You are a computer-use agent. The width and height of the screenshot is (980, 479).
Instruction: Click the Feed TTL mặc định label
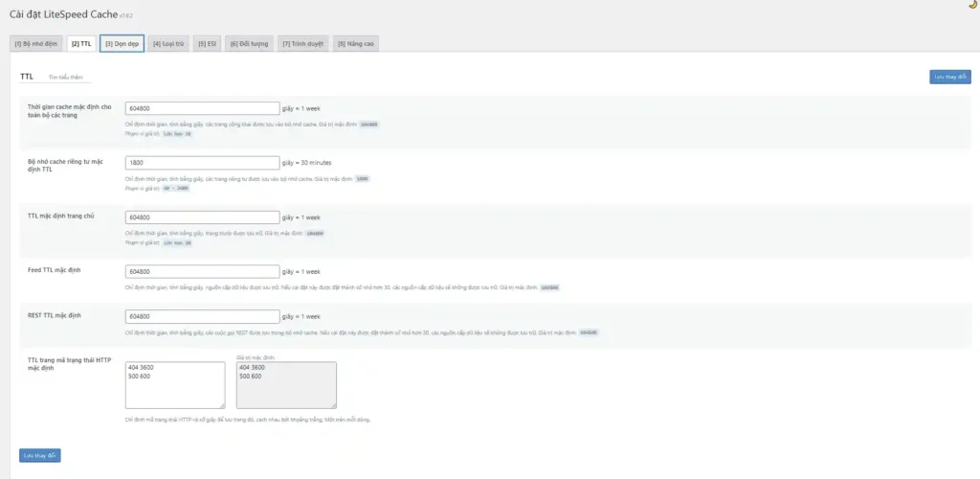tap(55, 270)
